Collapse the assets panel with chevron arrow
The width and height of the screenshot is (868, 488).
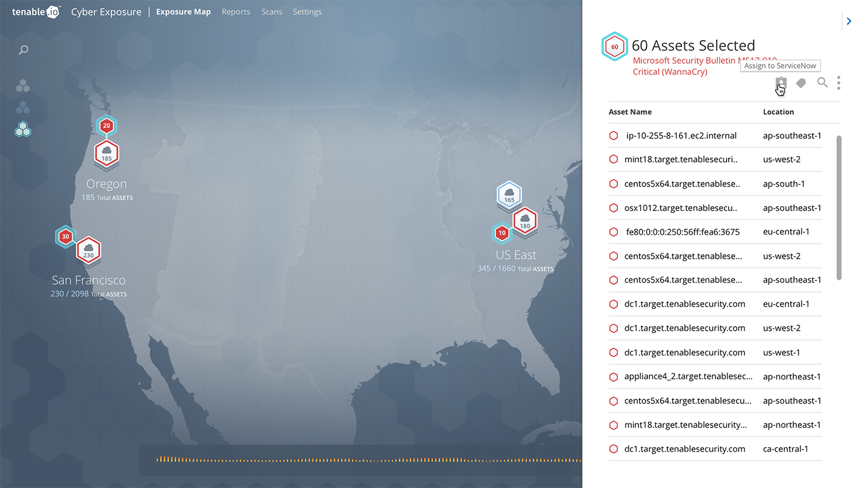coord(849,21)
